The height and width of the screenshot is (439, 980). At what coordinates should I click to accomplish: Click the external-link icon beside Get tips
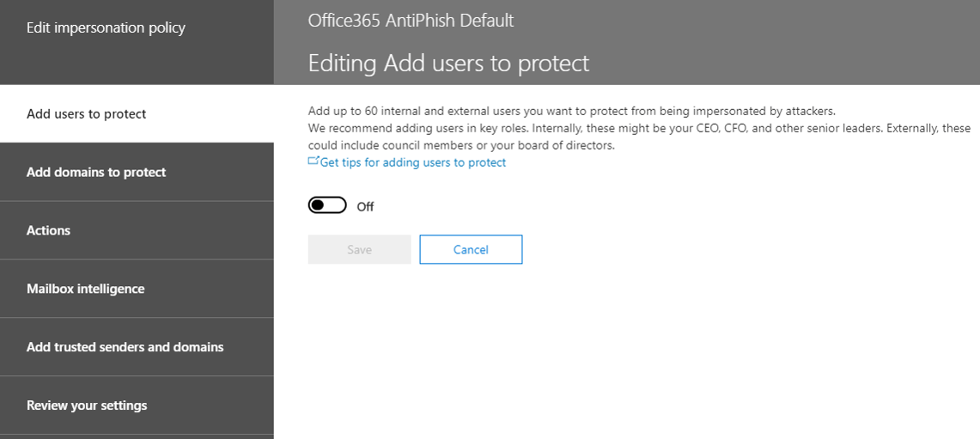pos(313,162)
